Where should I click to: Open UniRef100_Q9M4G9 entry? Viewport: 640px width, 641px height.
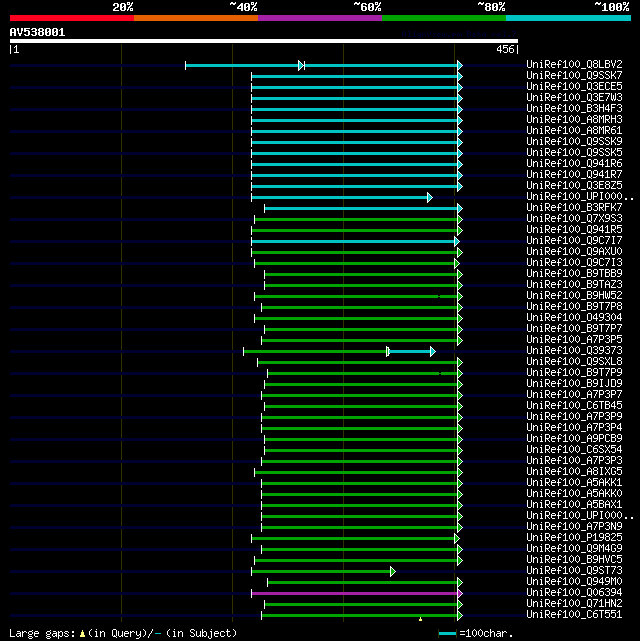click(574, 549)
